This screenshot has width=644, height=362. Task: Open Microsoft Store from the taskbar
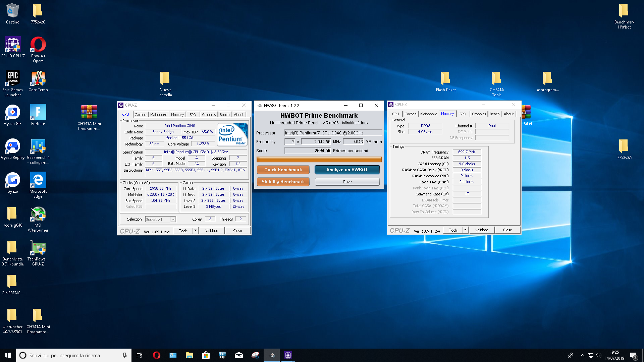point(206,355)
